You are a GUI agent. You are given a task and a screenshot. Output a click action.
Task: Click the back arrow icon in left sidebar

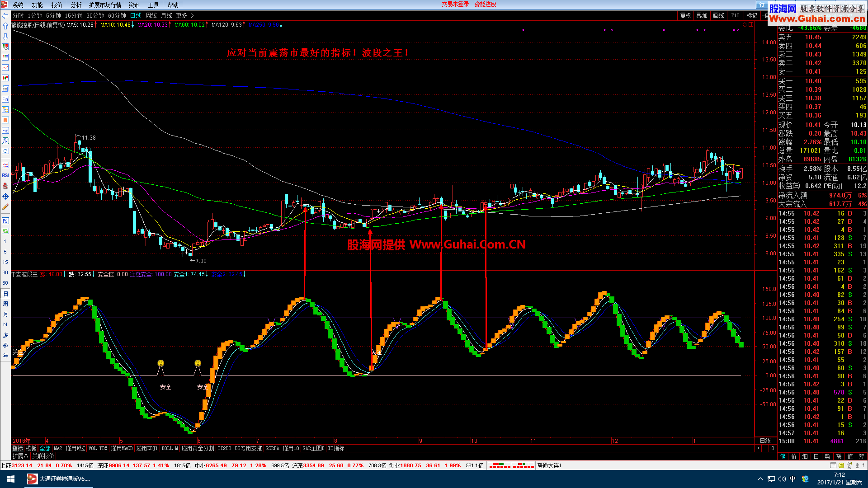[x=5, y=16]
